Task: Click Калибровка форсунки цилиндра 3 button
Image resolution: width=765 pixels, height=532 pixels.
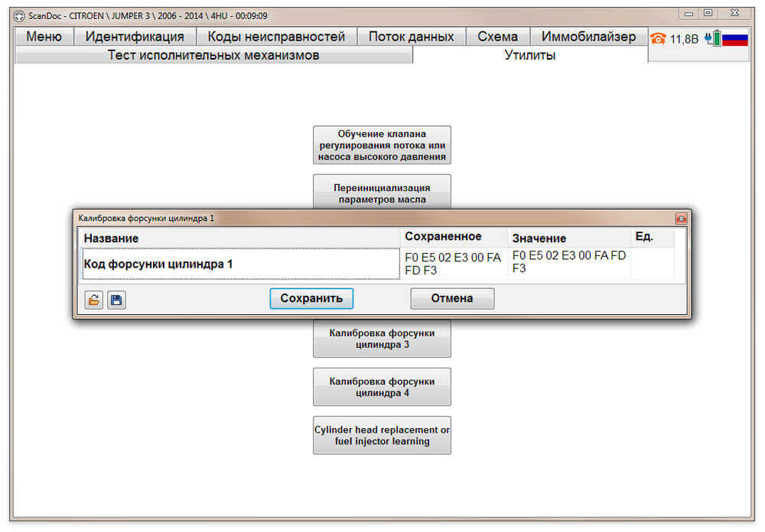Action: (382, 339)
